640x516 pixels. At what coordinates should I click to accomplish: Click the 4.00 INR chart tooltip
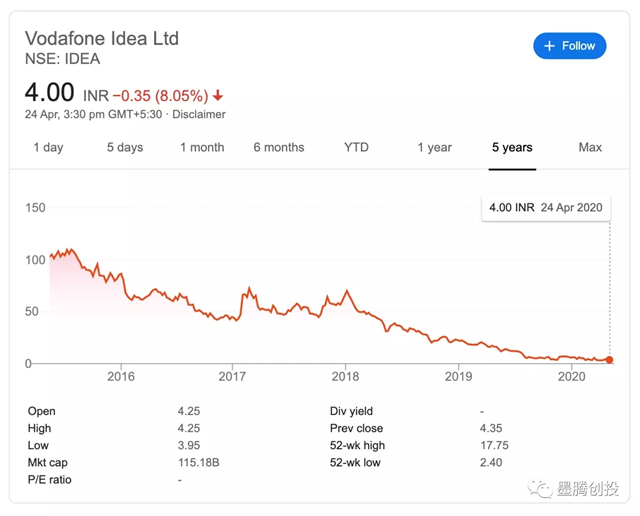coord(545,207)
